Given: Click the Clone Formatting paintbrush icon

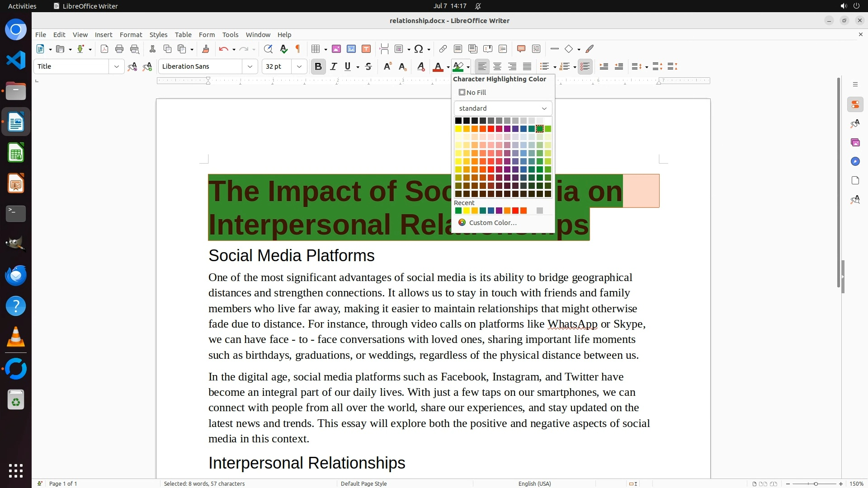Looking at the screenshot, I should point(206,49).
